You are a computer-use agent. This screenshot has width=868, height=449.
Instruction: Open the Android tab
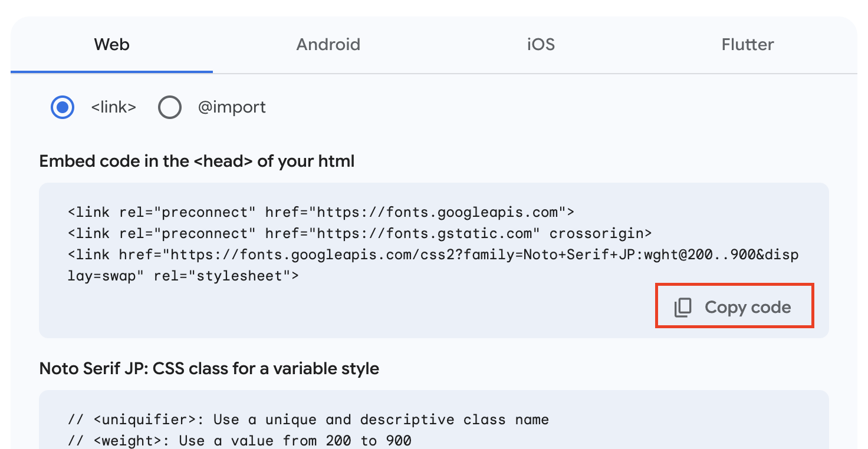pos(328,45)
